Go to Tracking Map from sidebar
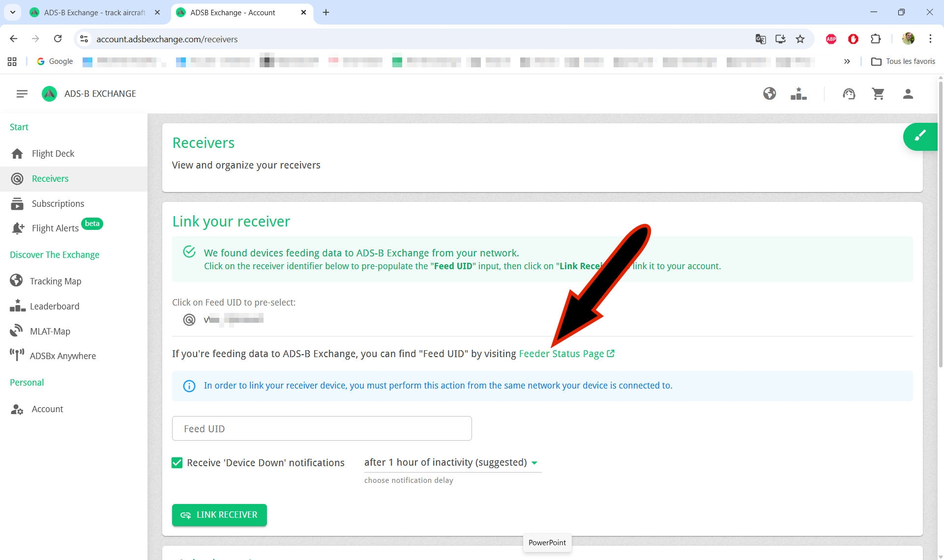This screenshot has height=560, width=944. point(74,281)
